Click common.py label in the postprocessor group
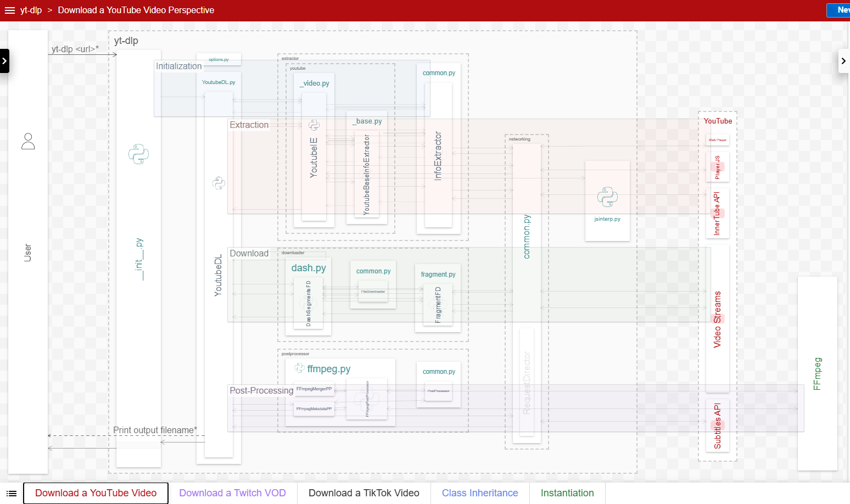This screenshot has width=850, height=504. (439, 372)
